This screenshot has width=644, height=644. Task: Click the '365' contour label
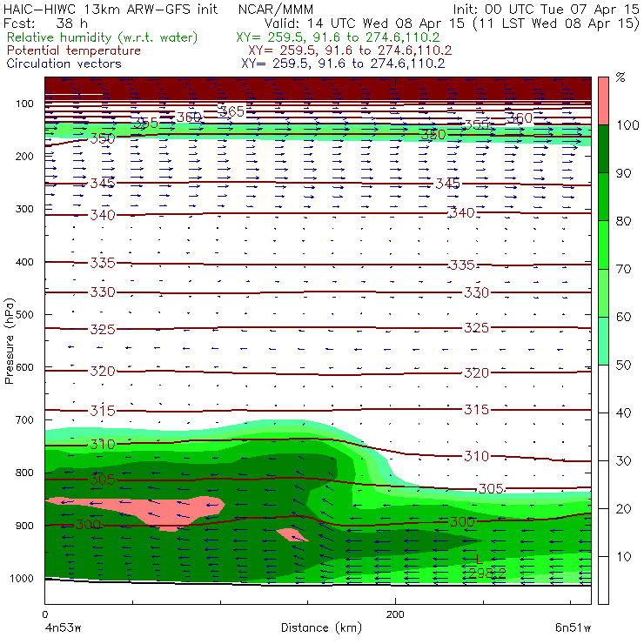tap(231, 111)
